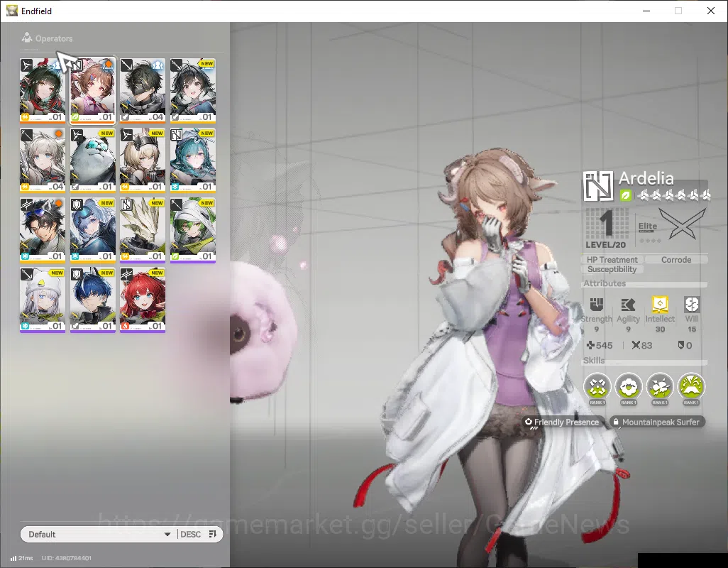The height and width of the screenshot is (568, 728).
Task: Open the Default sort dropdown
Action: click(x=99, y=534)
